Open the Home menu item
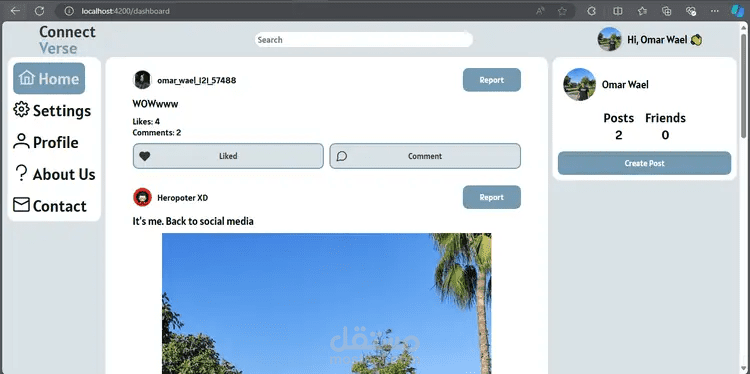 [49, 78]
